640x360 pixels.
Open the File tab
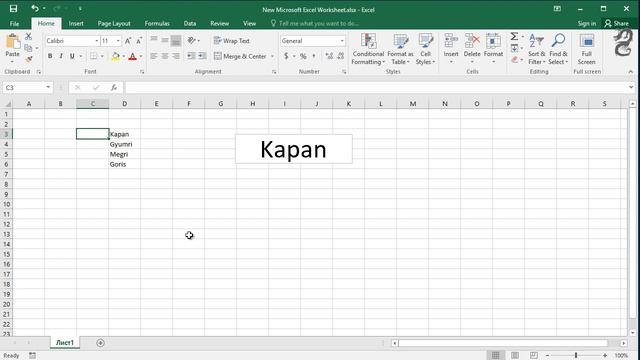14,24
